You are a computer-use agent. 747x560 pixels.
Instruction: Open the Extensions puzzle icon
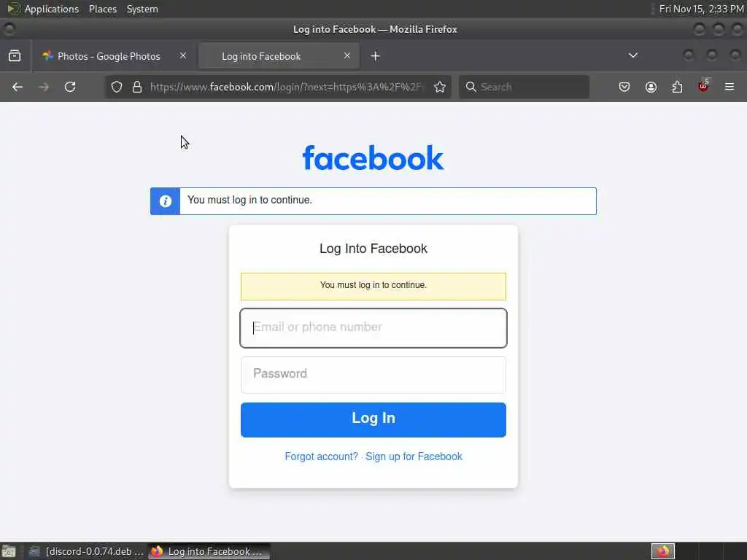(677, 87)
